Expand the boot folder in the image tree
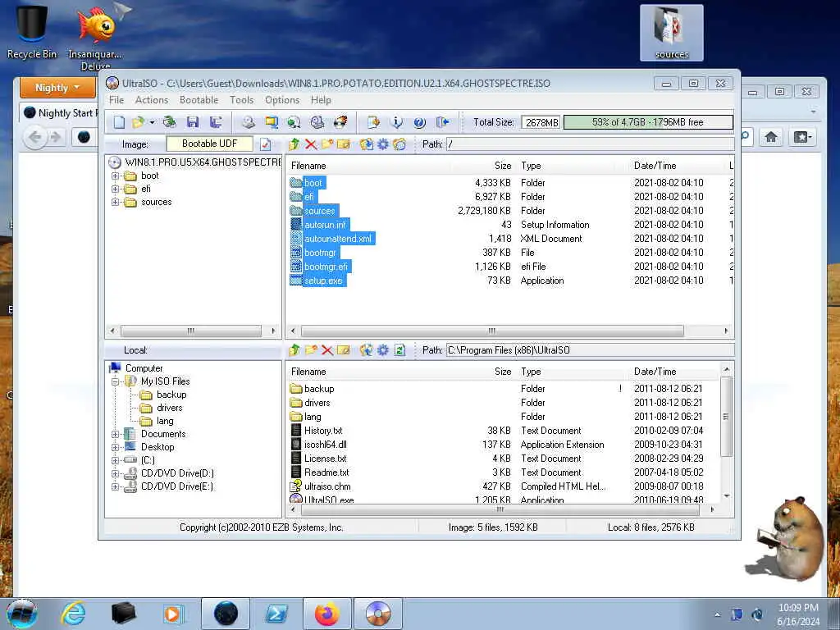The width and height of the screenshot is (840, 630). tap(115, 176)
